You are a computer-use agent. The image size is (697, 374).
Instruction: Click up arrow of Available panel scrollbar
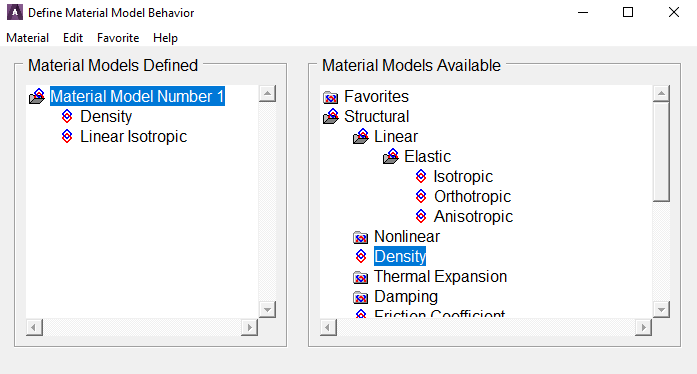661,93
